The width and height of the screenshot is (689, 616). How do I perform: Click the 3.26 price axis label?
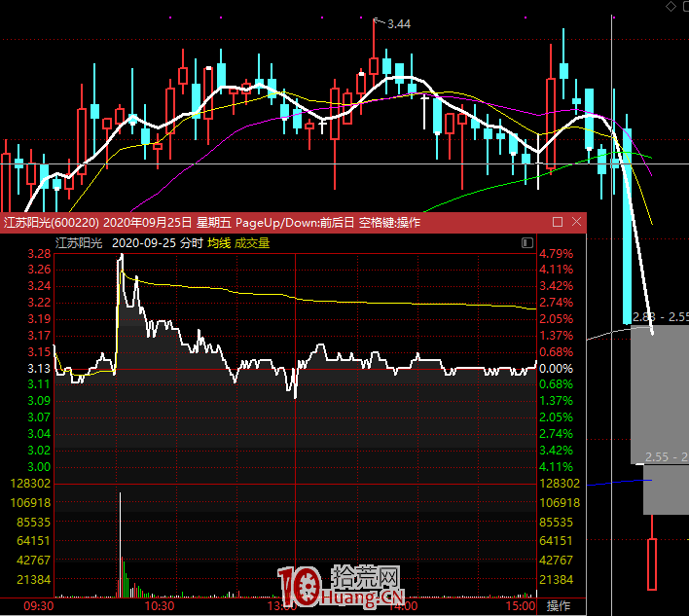[x=39, y=270]
